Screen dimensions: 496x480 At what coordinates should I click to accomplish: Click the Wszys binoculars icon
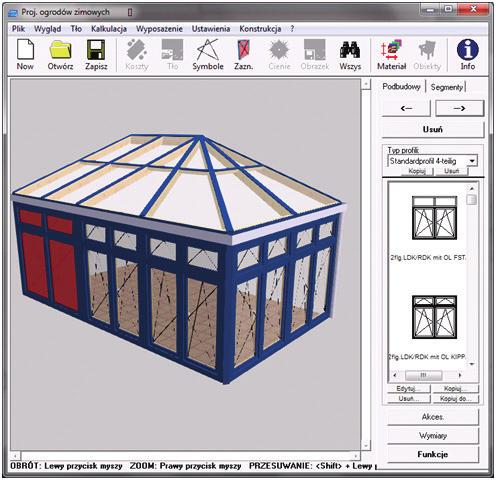pyautogui.click(x=350, y=54)
